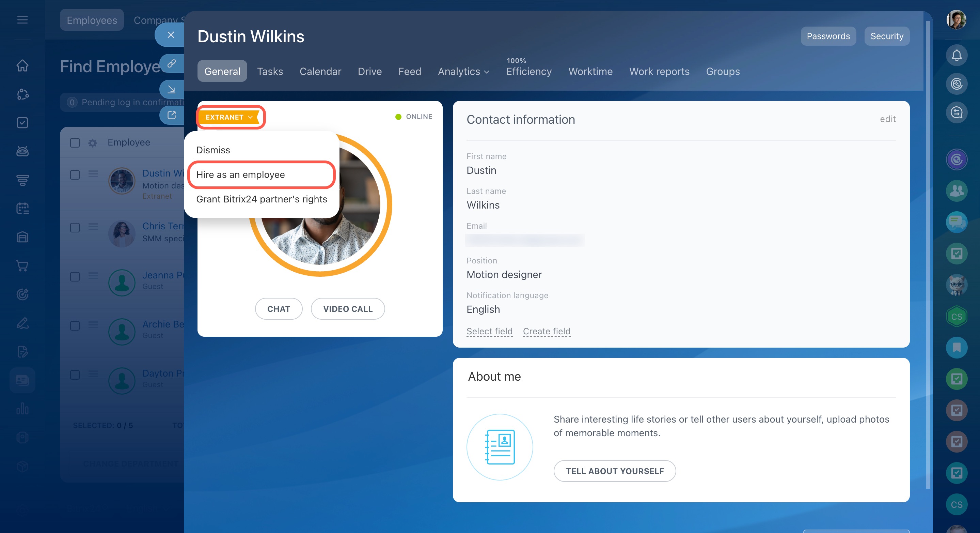
Task: Copy profile link using chain icon
Action: (x=172, y=63)
